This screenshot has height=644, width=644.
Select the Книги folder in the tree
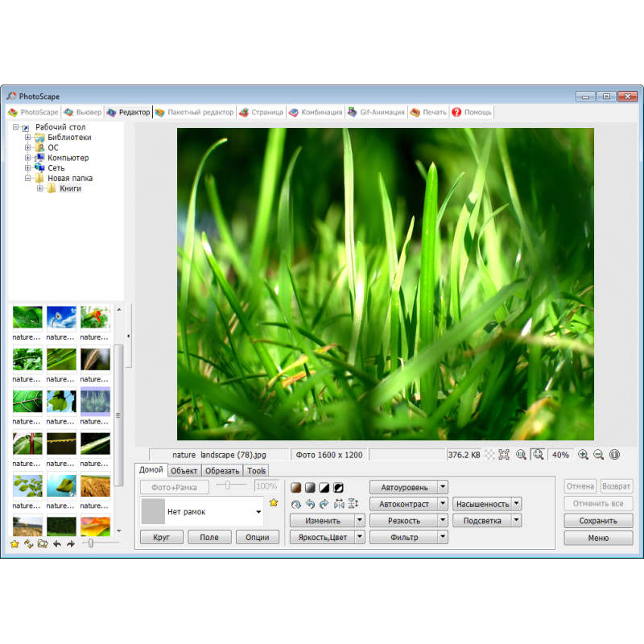coord(70,188)
